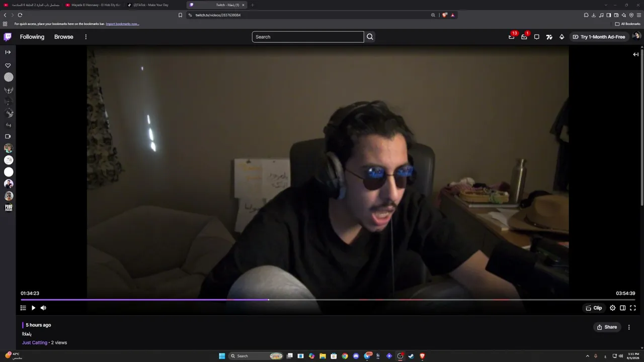Open video options three-dot menu
The image size is (644, 362).
[629, 327]
